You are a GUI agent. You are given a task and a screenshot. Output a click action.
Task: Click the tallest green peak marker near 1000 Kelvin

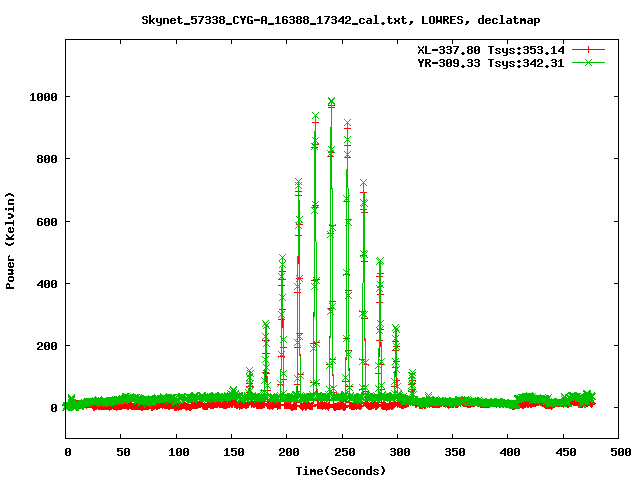tap(331, 101)
